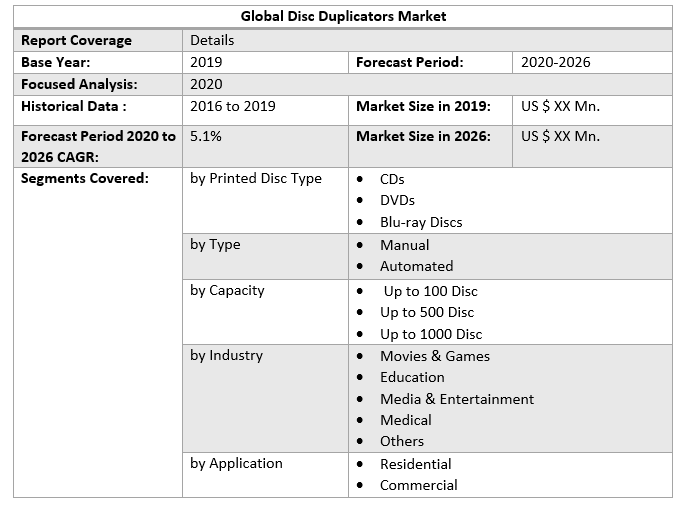Click the Global Disc Duplicators Market title
The width and height of the screenshot is (691, 510).
[343, 16]
